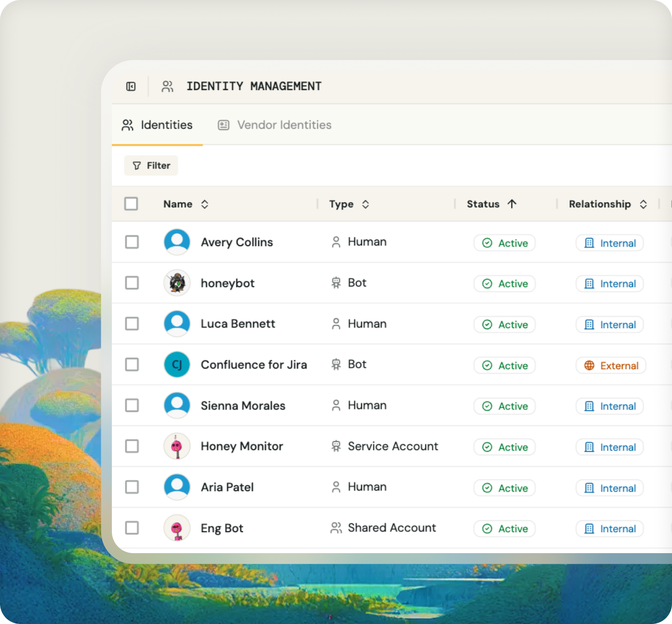Viewport: 672px width, 624px height.
Task: Click Active status check icon for Luca Bennett
Action: pos(487,325)
